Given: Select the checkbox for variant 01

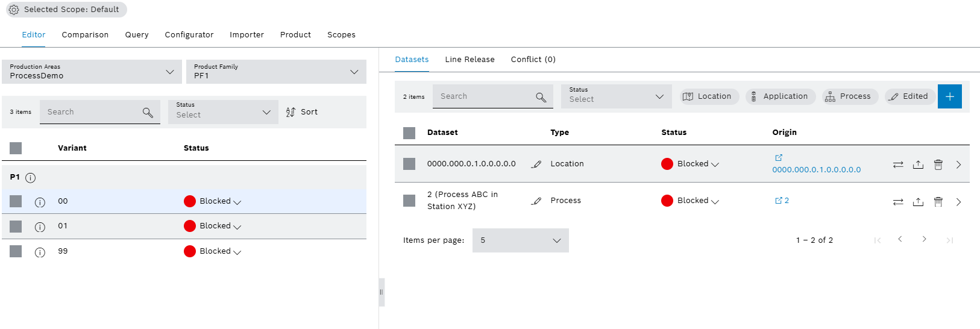Looking at the screenshot, I should (16, 227).
